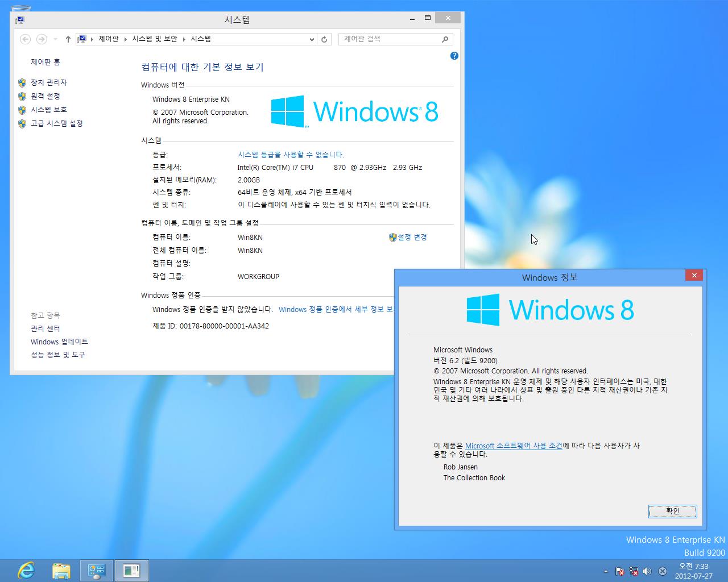Go forward in the System window
The image size is (728, 582).
tap(42, 39)
